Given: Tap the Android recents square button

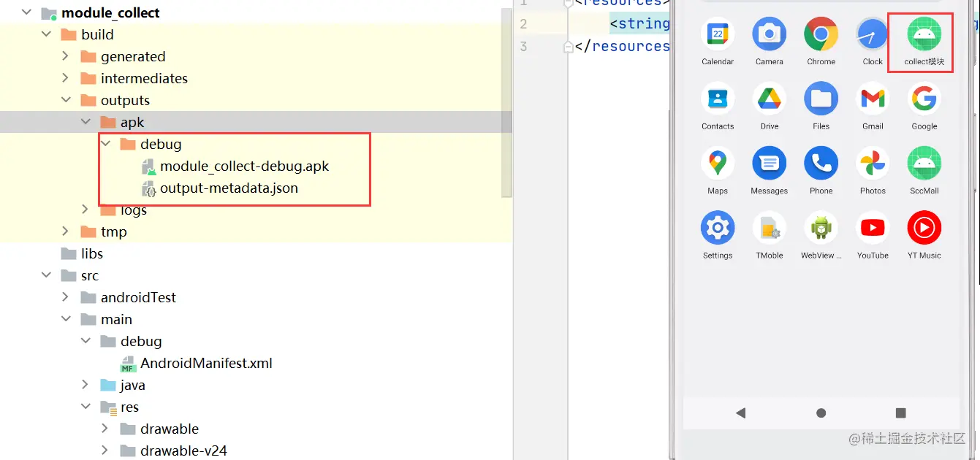Looking at the screenshot, I should (x=900, y=413).
